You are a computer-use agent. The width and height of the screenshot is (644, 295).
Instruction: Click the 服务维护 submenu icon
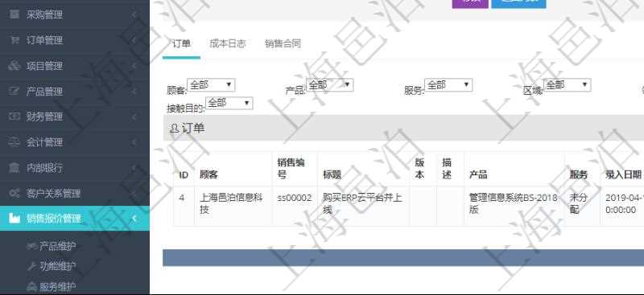pos(31,287)
